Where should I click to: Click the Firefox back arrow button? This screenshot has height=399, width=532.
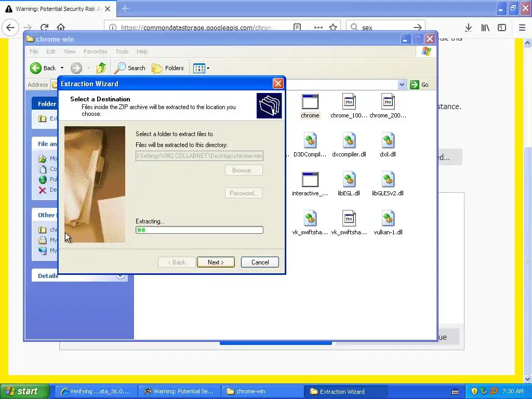click(x=10, y=28)
